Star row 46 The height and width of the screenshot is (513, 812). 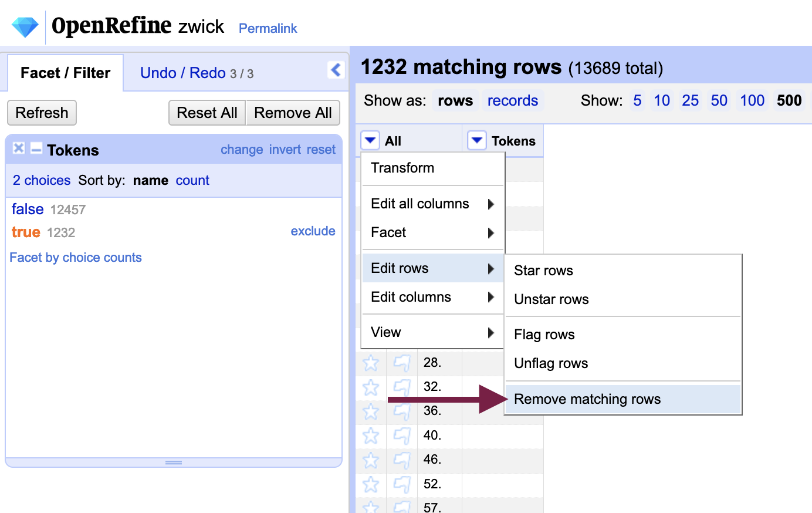371,460
